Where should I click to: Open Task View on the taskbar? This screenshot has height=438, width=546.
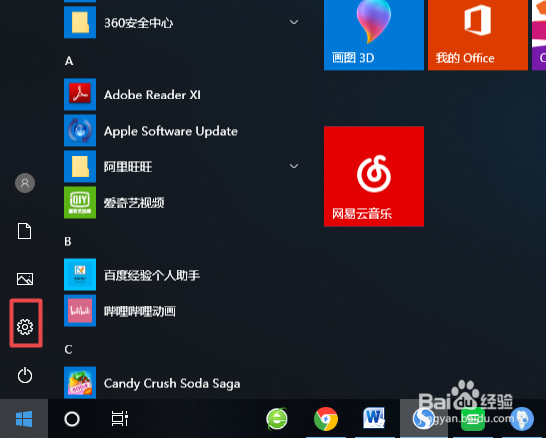[119, 419]
